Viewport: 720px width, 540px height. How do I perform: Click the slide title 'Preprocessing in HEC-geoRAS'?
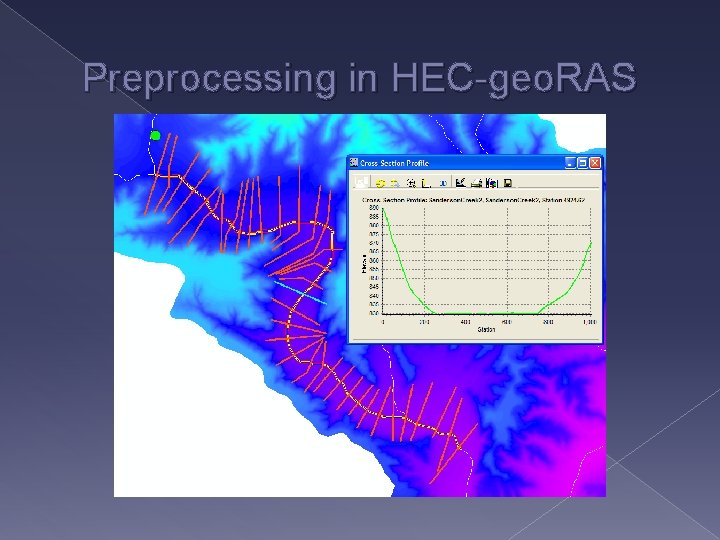click(360, 78)
